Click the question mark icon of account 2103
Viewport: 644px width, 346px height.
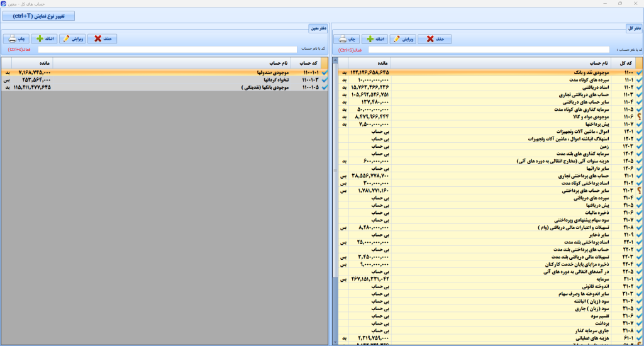[x=639, y=191]
